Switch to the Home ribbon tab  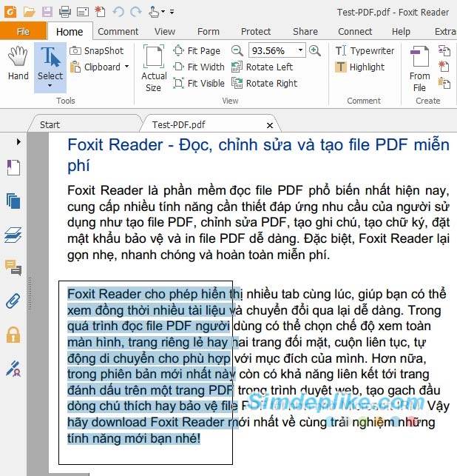click(x=70, y=32)
